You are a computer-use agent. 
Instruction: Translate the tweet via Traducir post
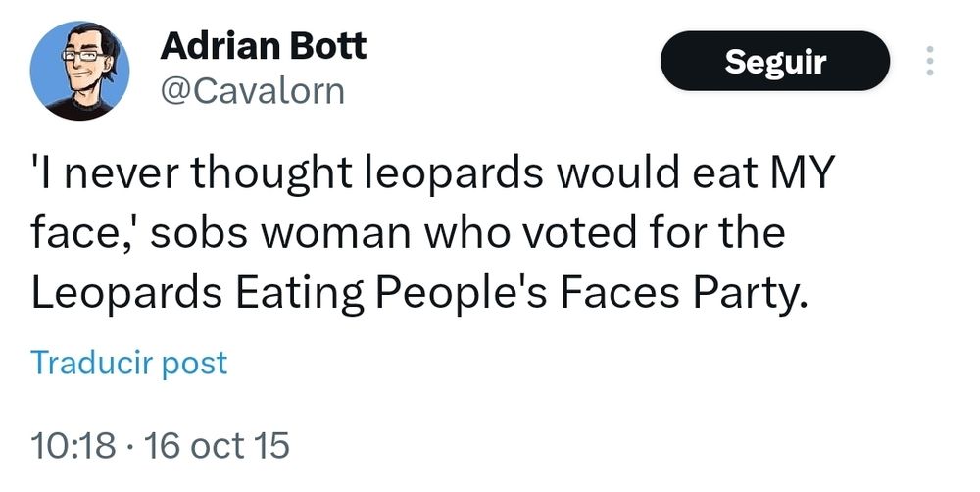[128, 363]
